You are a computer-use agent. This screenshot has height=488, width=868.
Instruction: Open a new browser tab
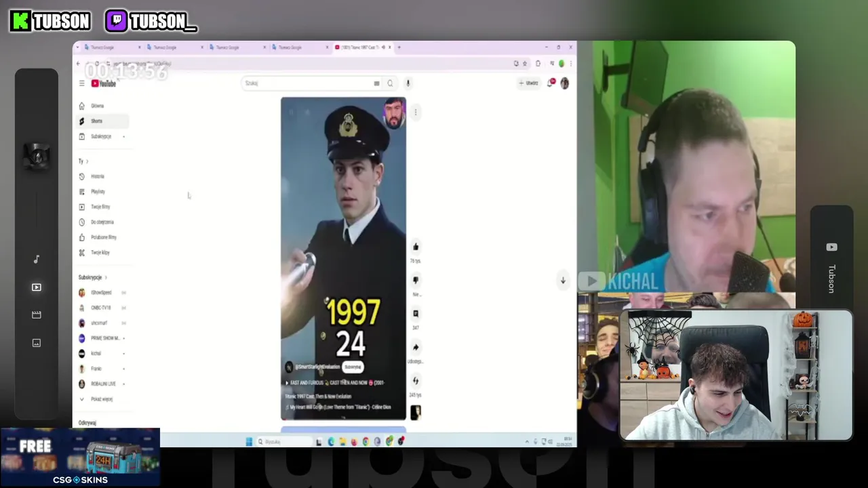399,47
